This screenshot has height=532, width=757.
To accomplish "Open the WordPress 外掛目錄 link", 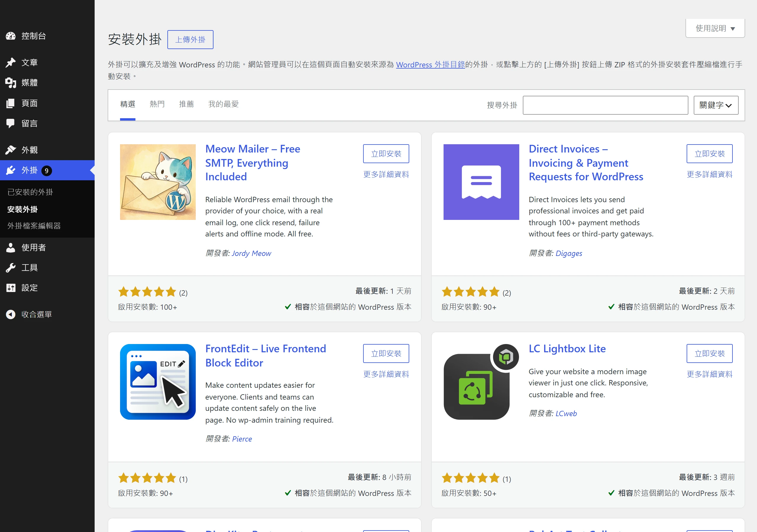I will click(431, 65).
